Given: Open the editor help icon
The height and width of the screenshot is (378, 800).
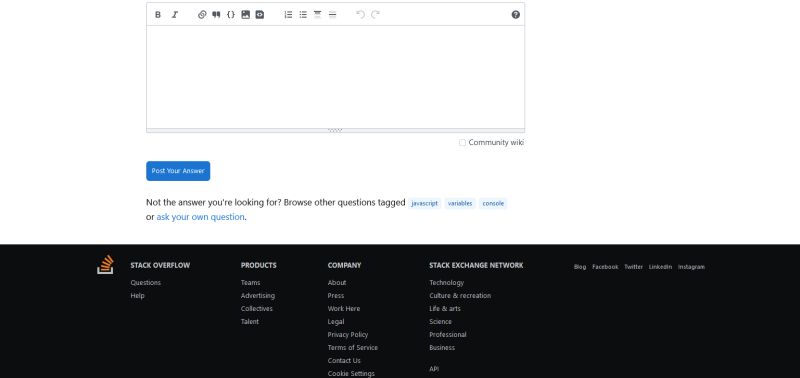Looking at the screenshot, I should pyautogui.click(x=515, y=15).
